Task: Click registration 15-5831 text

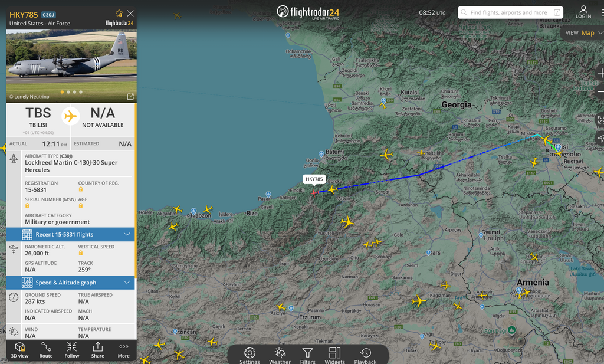Action: click(36, 189)
